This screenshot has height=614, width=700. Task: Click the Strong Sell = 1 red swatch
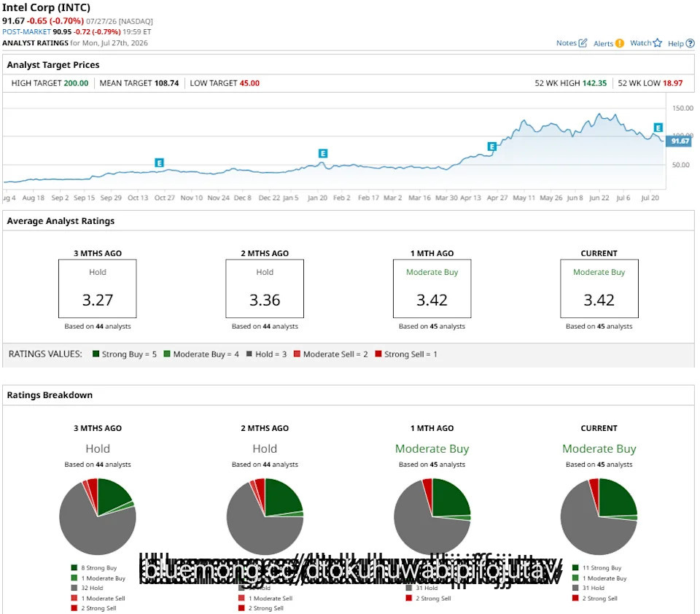coord(378,354)
